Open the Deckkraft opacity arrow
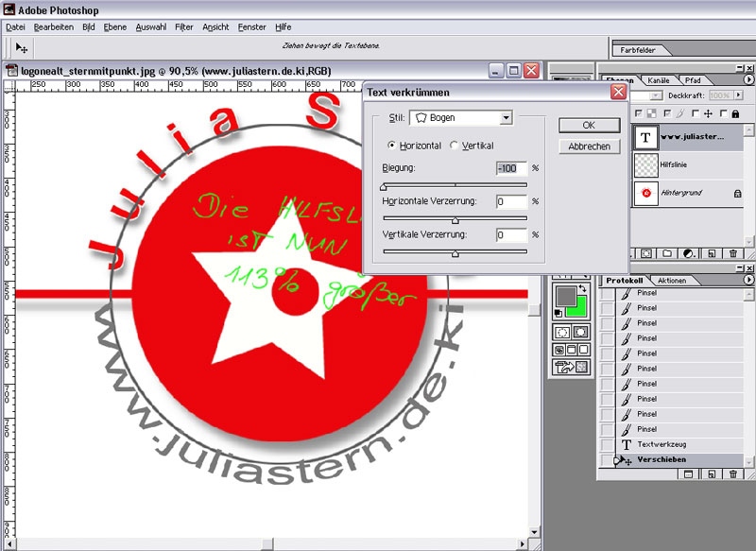 click(x=737, y=96)
